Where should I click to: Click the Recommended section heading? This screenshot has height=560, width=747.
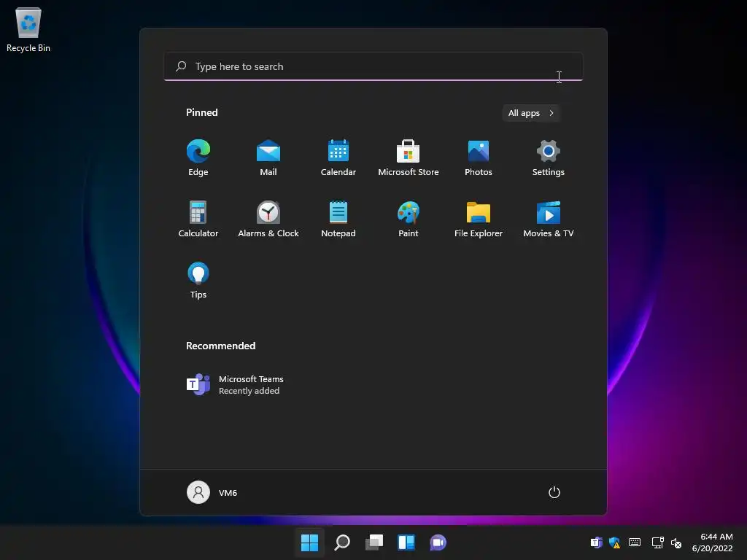tap(220, 346)
